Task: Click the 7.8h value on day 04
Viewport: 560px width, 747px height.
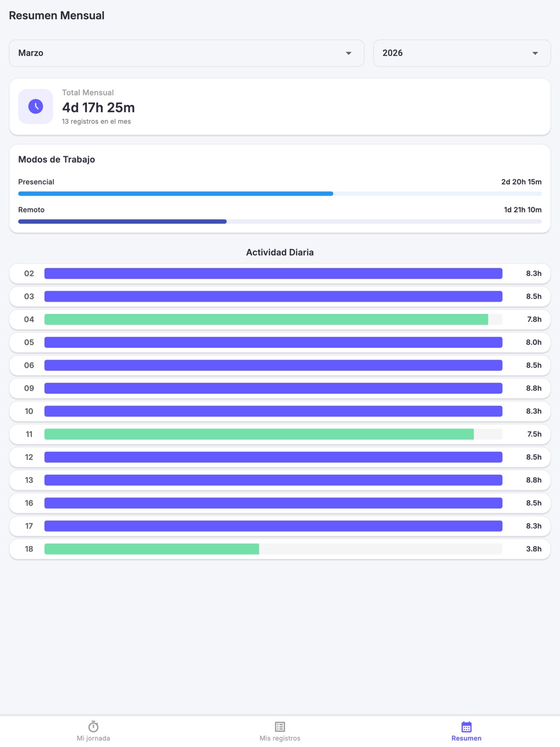Action: (534, 320)
